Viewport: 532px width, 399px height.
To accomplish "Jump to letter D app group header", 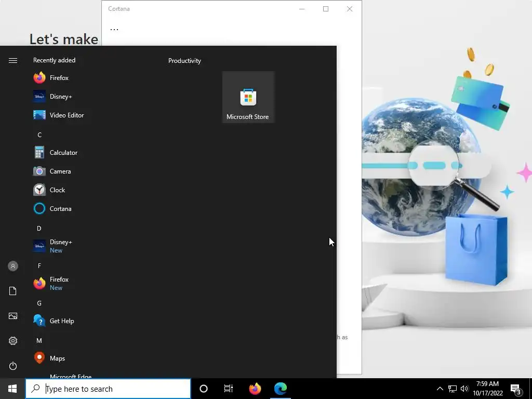I will (39, 229).
